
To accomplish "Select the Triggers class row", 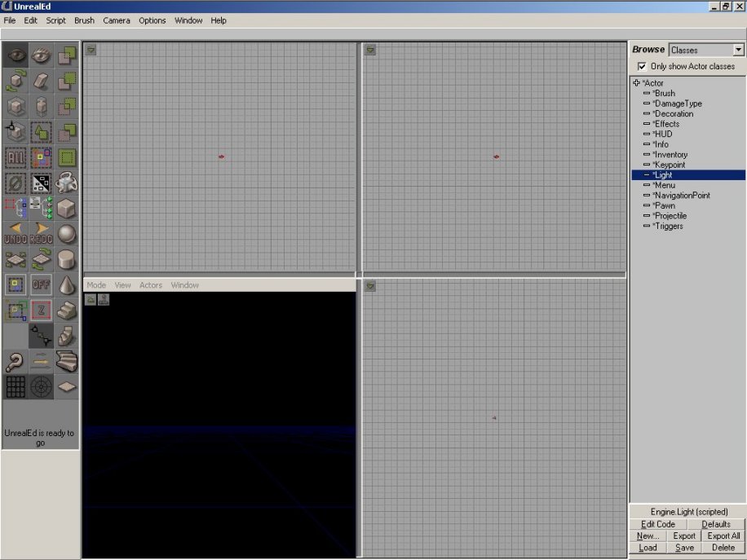I will (x=688, y=226).
